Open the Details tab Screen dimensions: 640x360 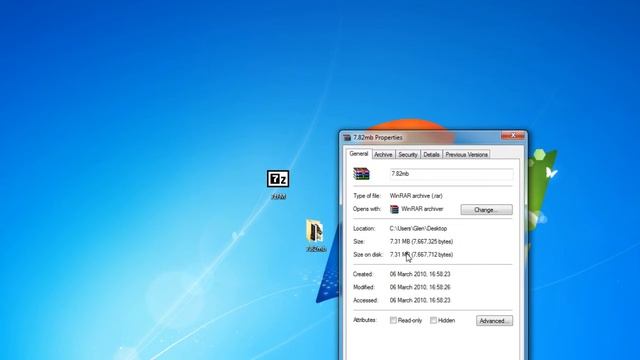(431, 155)
